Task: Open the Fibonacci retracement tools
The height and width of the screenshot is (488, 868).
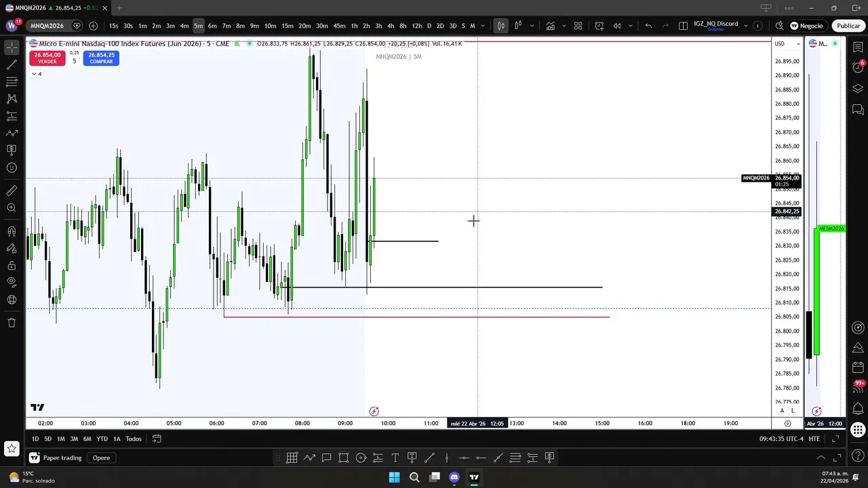Action: 12,82
